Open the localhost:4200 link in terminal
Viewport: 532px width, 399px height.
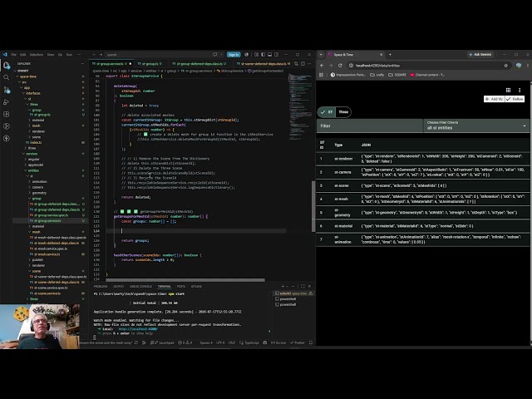coord(138,329)
